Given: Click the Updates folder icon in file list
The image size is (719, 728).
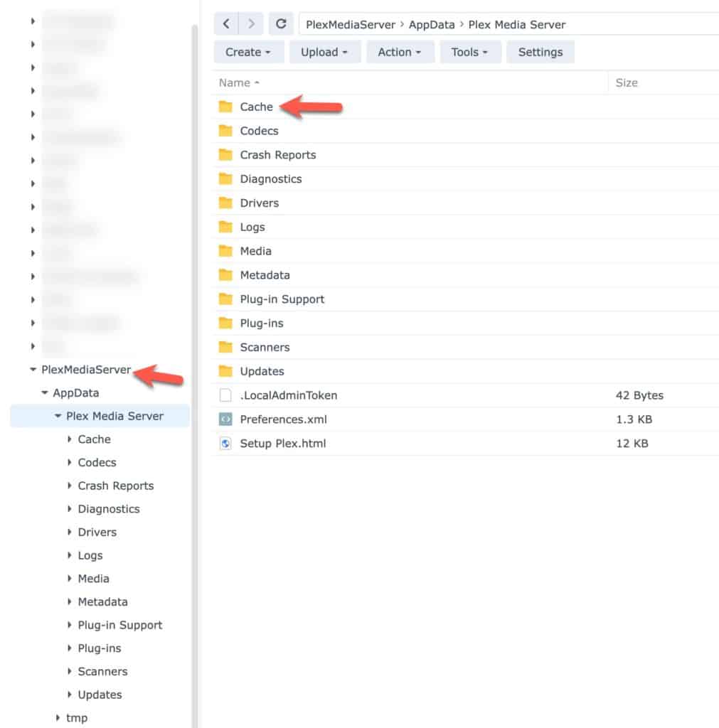Looking at the screenshot, I should pyautogui.click(x=225, y=371).
